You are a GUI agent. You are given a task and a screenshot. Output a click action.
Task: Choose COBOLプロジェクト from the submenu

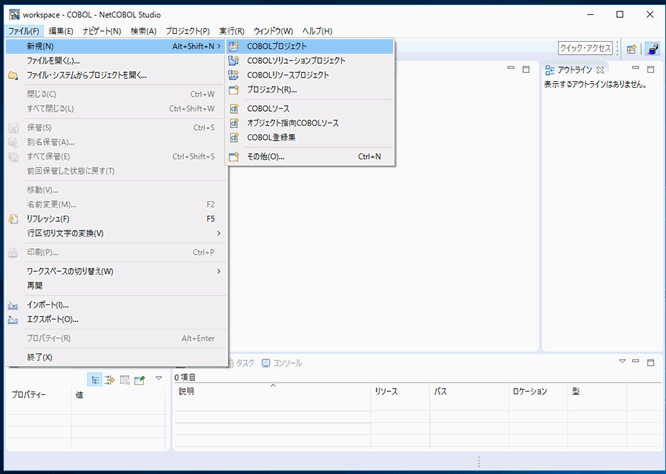(x=310, y=46)
